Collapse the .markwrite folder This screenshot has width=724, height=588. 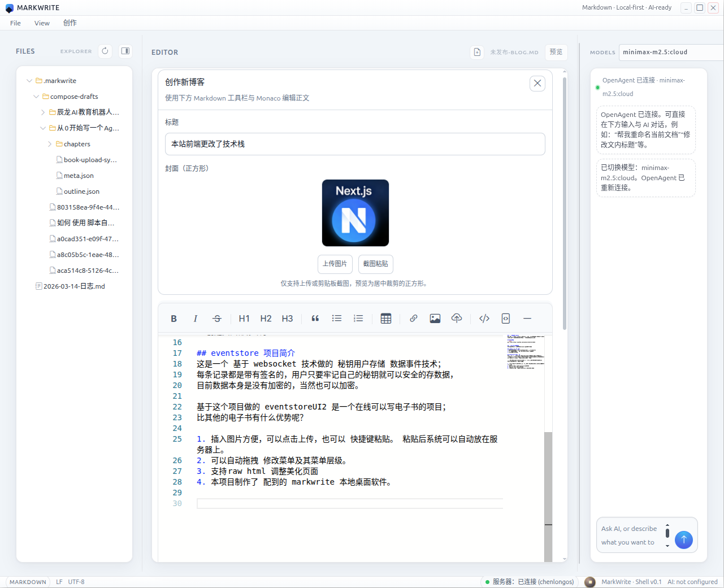[29, 81]
